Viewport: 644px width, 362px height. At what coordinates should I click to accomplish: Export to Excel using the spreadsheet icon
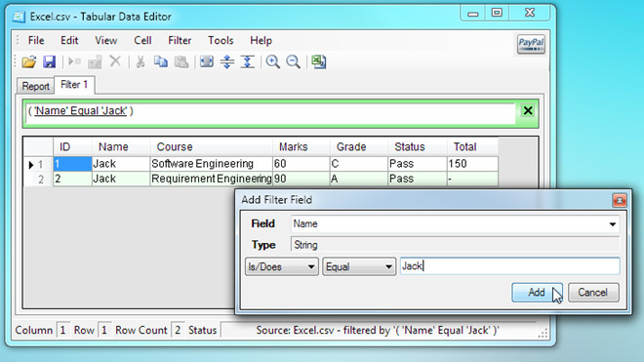click(318, 62)
